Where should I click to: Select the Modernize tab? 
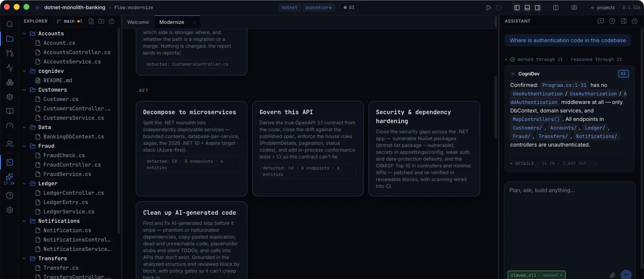click(172, 22)
